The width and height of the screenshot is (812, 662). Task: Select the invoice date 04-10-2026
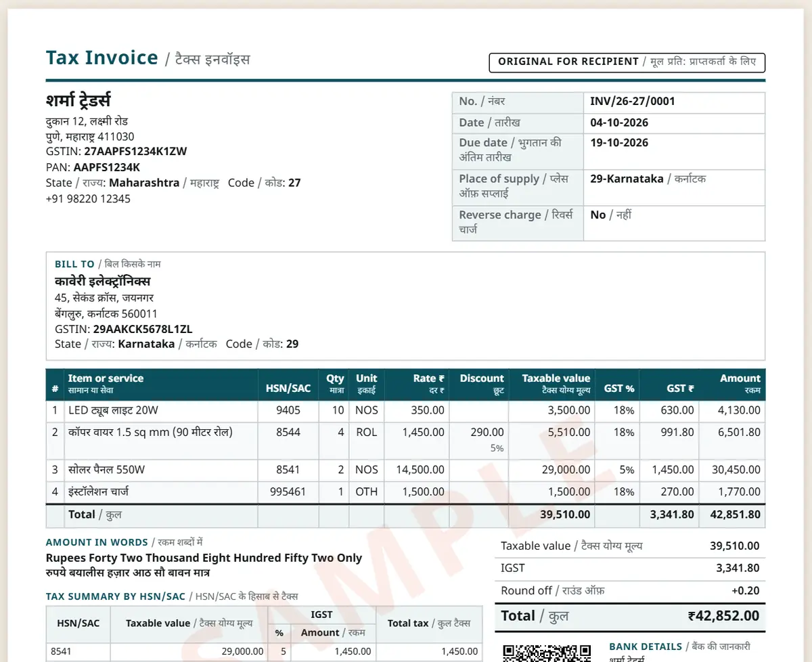[619, 123]
